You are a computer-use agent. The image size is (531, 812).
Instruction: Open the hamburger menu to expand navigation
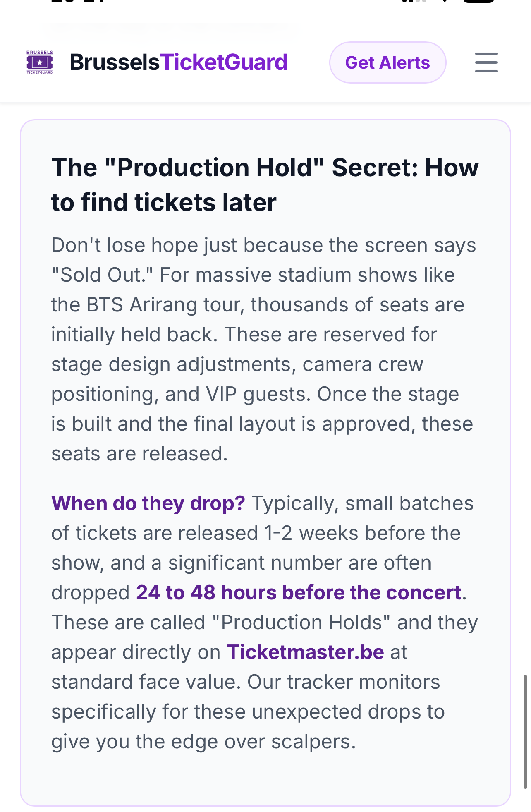pos(486,62)
